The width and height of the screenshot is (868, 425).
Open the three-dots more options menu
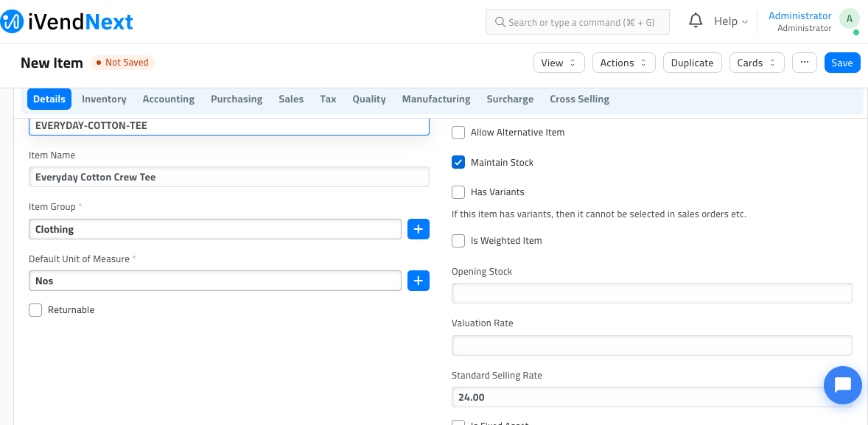(805, 63)
